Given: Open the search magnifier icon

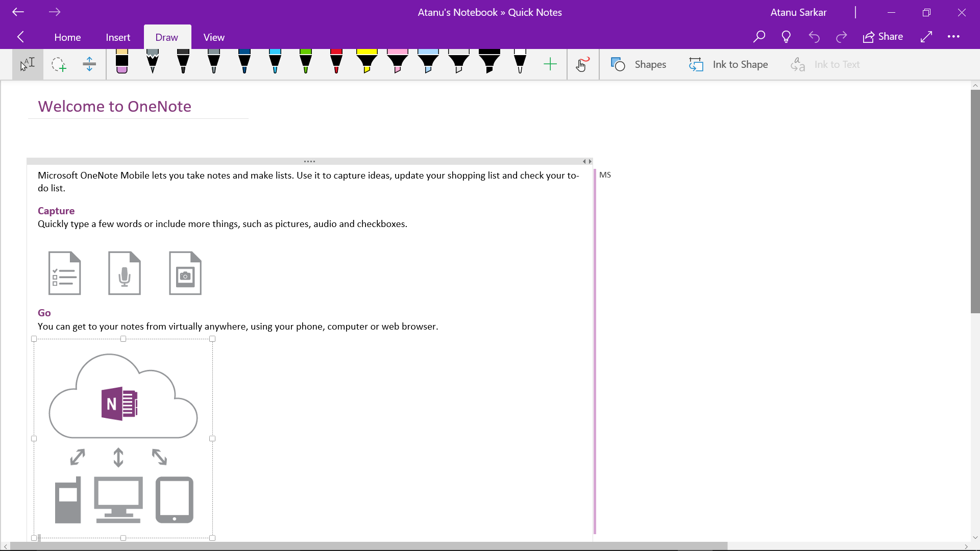Looking at the screenshot, I should [x=759, y=37].
